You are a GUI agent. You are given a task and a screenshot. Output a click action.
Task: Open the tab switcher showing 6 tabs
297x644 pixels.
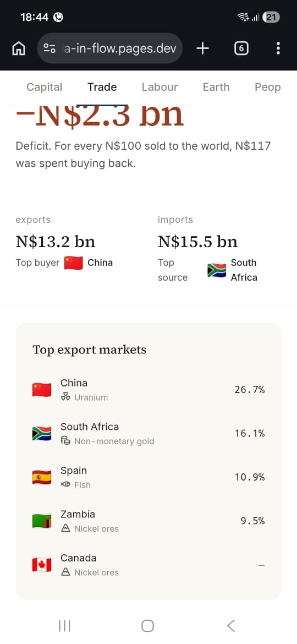tap(241, 48)
